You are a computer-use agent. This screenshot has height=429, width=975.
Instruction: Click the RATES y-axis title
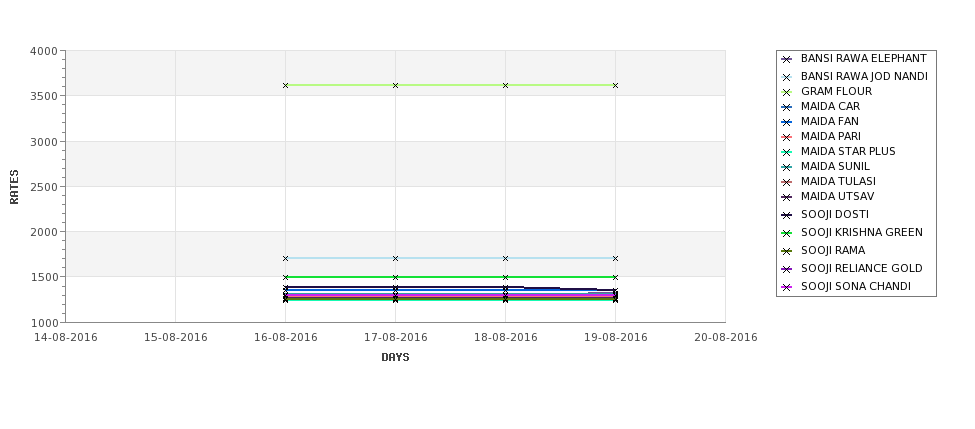[x=14, y=187]
